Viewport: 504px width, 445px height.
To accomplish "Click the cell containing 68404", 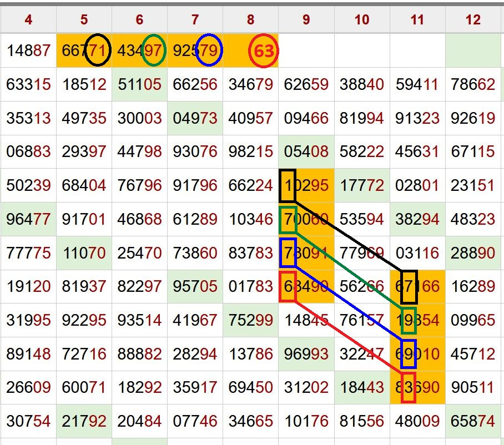I will click(84, 185).
